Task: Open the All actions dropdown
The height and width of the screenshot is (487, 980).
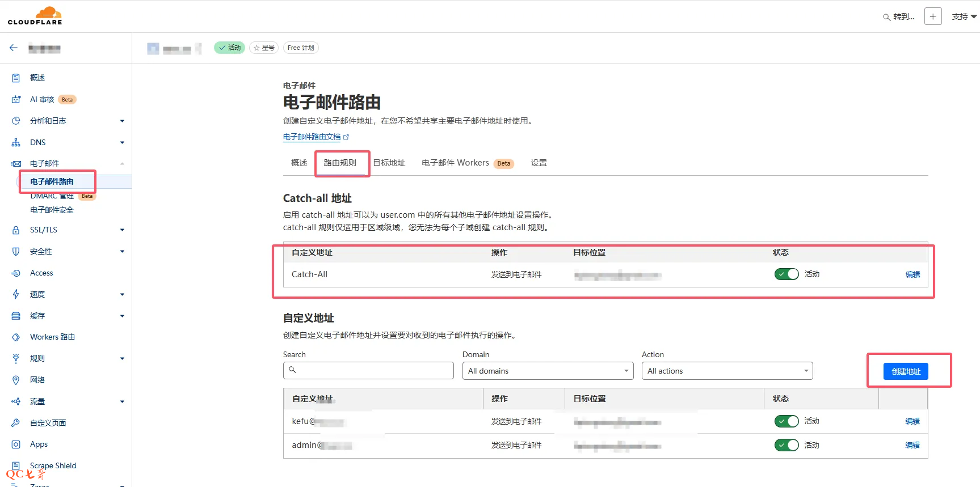Action: tap(727, 371)
